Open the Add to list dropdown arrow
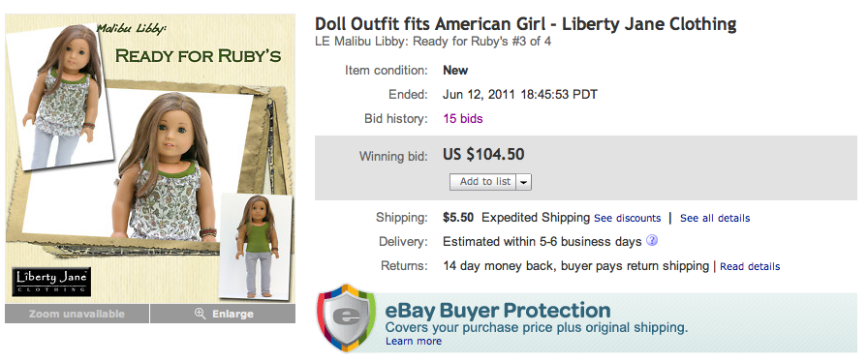 pyautogui.click(x=524, y=182)
